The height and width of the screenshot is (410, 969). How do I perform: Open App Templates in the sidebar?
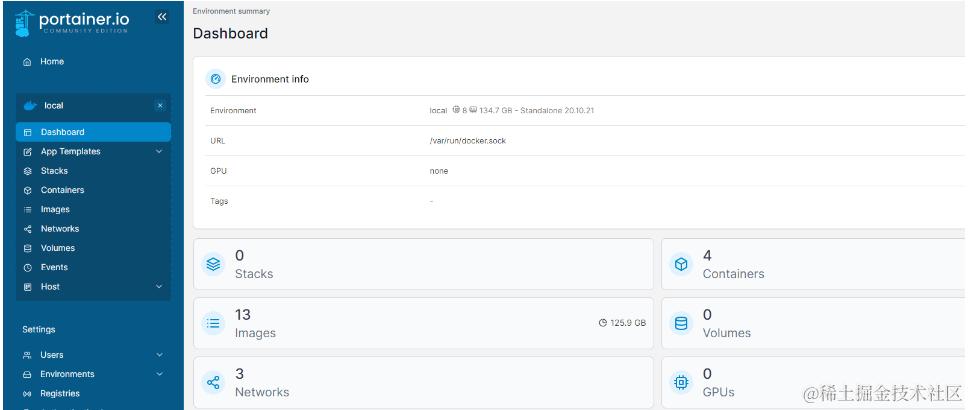click(70, 152)
